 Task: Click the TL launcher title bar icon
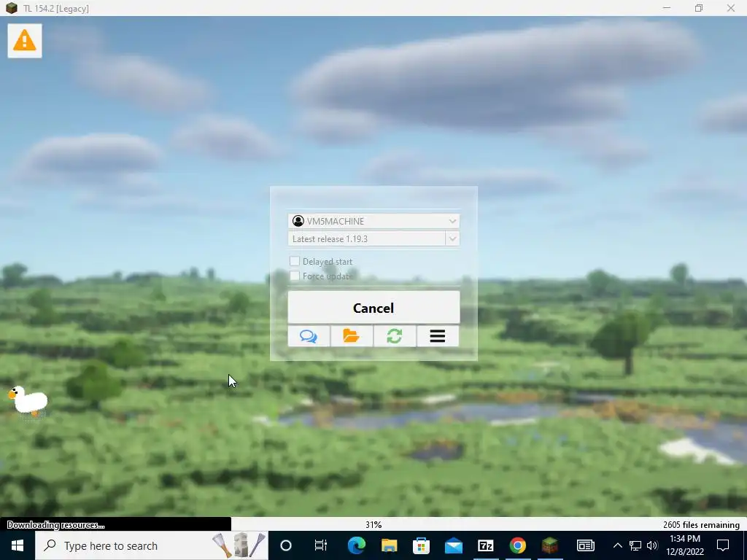pos(12,8)
